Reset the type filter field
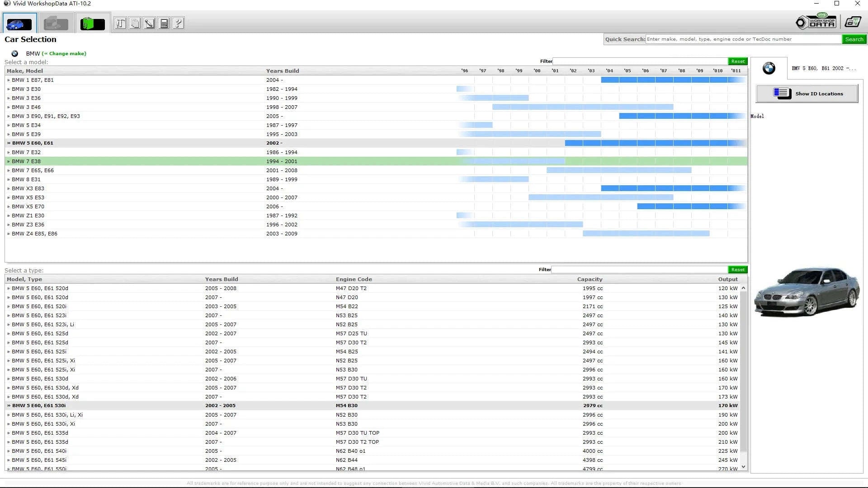Image resolution: width=868 pixels, height=488 pixels. (x=737, y=269)
